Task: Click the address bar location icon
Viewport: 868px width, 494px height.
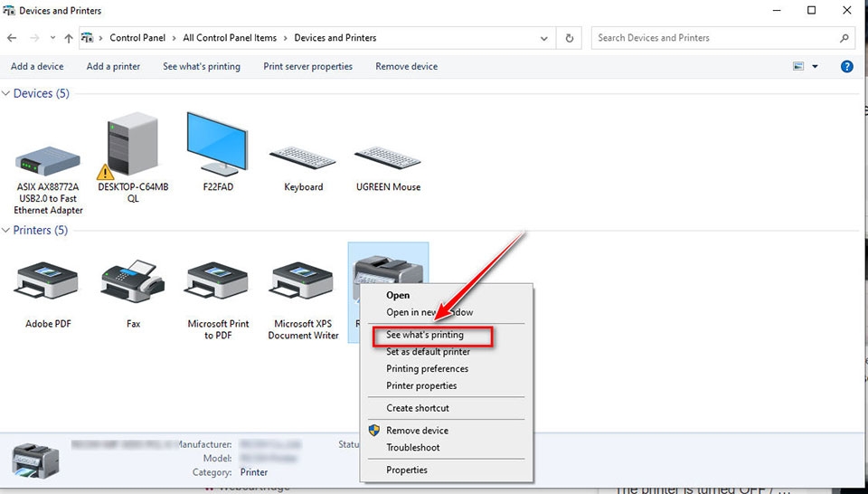Action: pos(87,38)
